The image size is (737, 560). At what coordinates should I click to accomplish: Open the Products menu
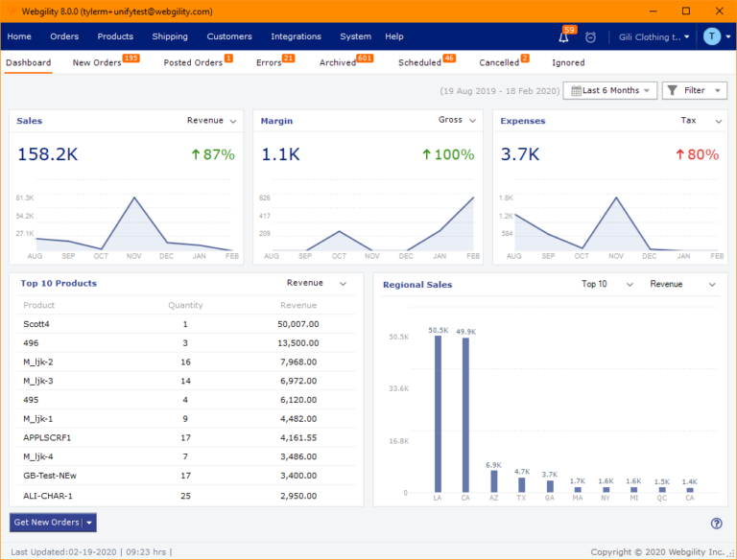click(115, 36)
